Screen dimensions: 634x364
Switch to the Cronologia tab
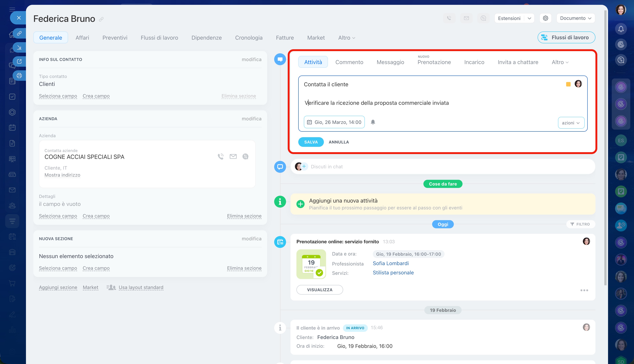(x=249, y=38)
